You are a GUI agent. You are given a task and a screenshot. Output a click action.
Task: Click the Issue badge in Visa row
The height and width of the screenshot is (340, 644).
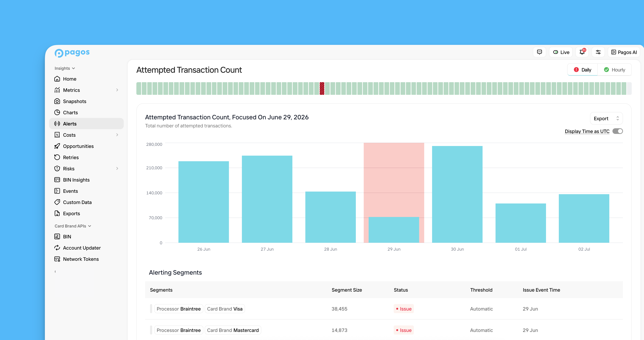[x=404, y=309]
